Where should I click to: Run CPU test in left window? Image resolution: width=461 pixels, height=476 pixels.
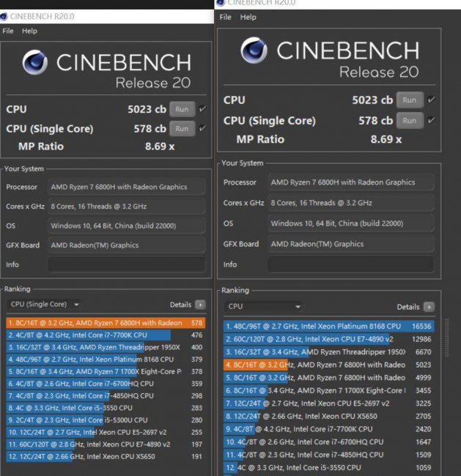182,109
